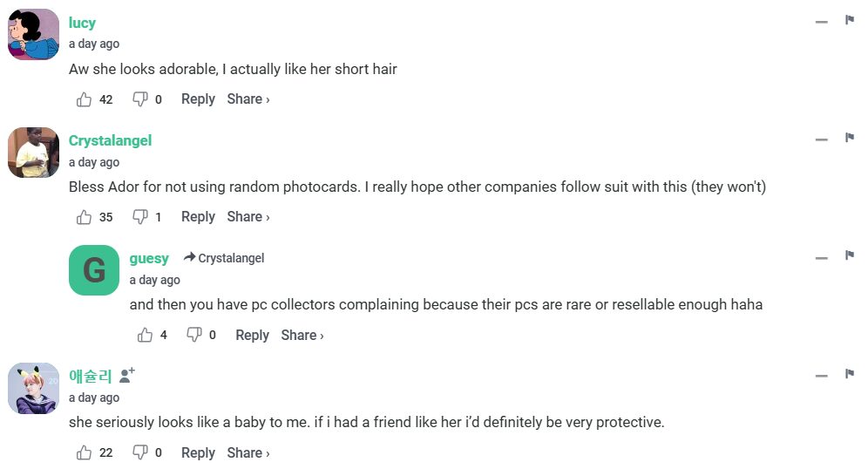The height and width of the screenshot is (469, 868).
Task: Reply to 애슐리's baby comment
Action: pos(198,452)
